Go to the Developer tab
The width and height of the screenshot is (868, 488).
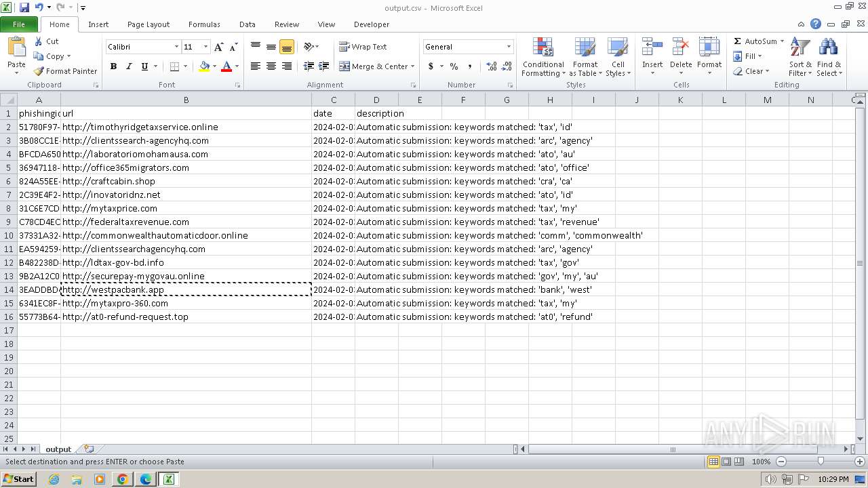[x=372, y=24]
